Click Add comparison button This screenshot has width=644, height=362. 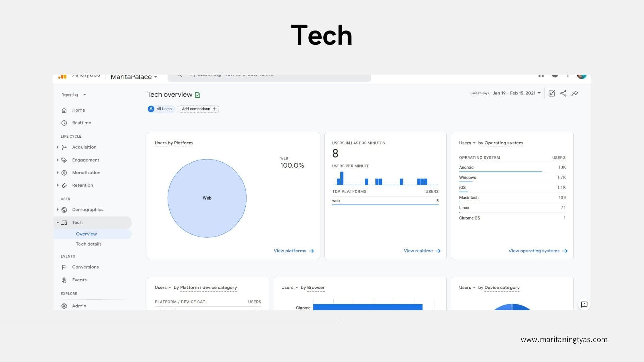pos(198,109)
